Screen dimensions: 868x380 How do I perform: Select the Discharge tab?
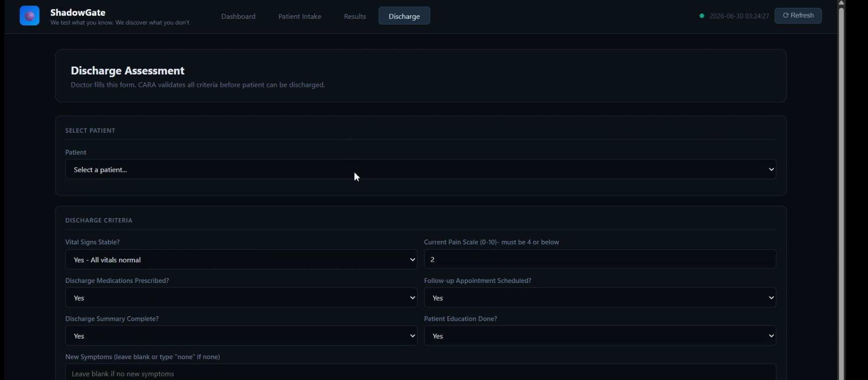point(404,16)
